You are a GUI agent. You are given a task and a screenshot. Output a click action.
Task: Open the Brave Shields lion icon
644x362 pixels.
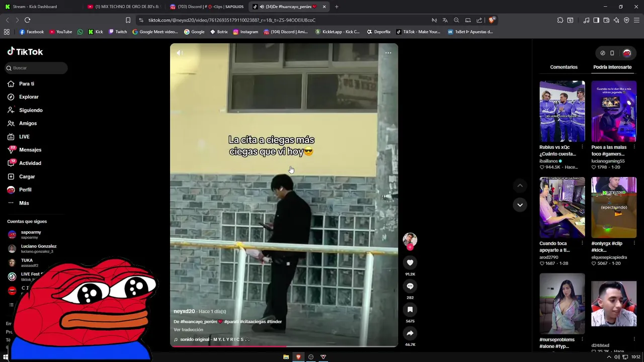[x=492, y=20]
